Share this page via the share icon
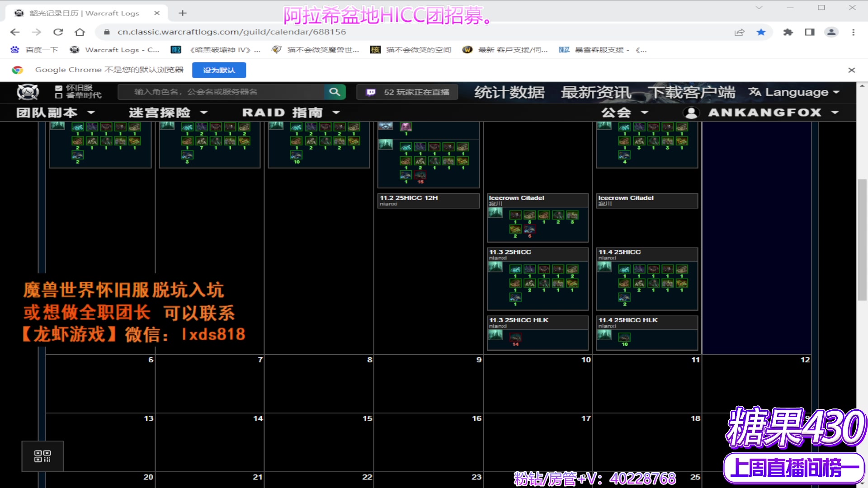The width and height of the screenshot is (868, 488). [740, 32]
